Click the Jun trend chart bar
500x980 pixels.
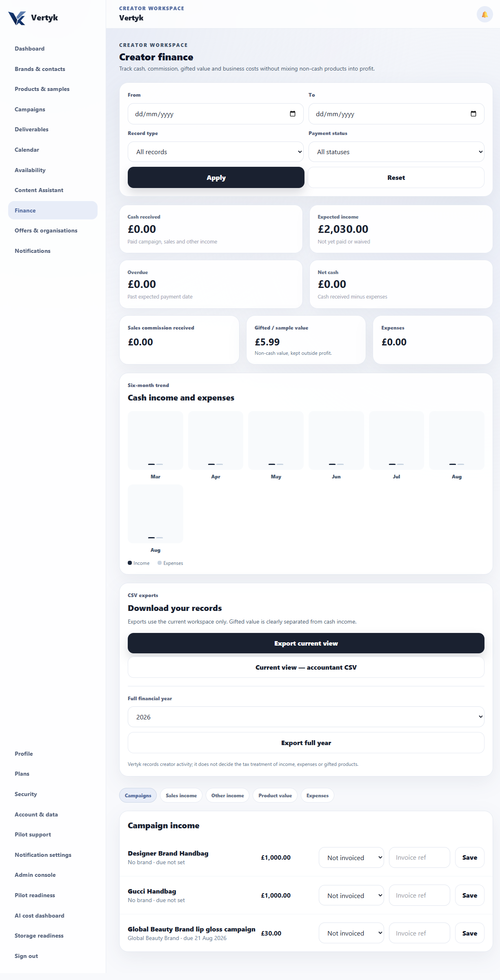pos(336,440)
